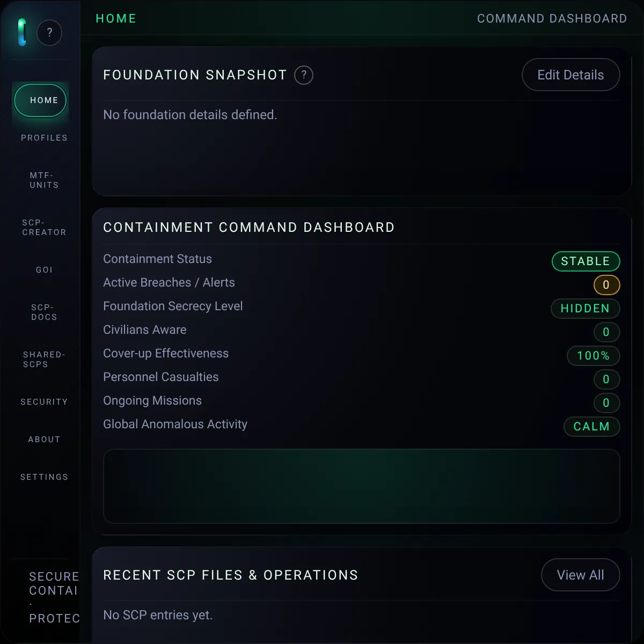Click the glowing green logo pill icon
This screenshot has width=644, height=644.
[22, 32]
